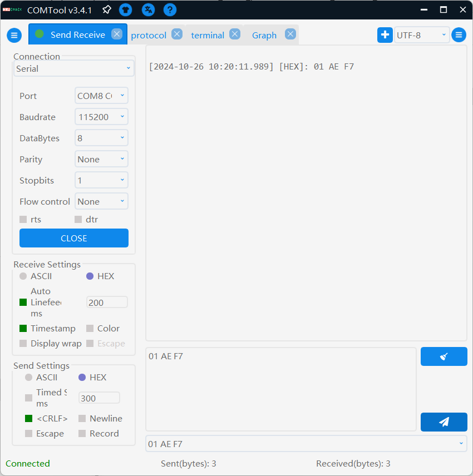Select HEX in Receive Settings

click(x=90, y=276)
